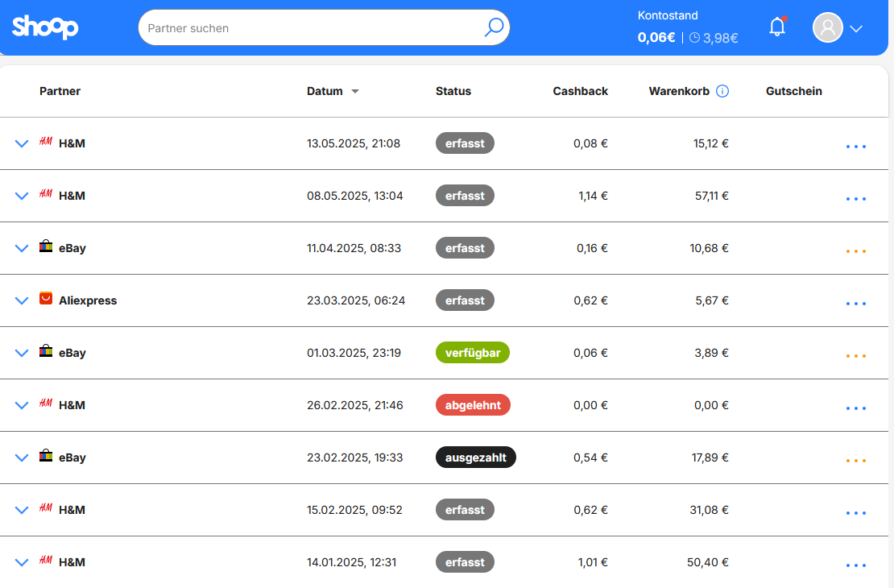Expand the H&M row dated 26.02.2025
The width and height of the screenshot is (894, 588).
point(22,405)
